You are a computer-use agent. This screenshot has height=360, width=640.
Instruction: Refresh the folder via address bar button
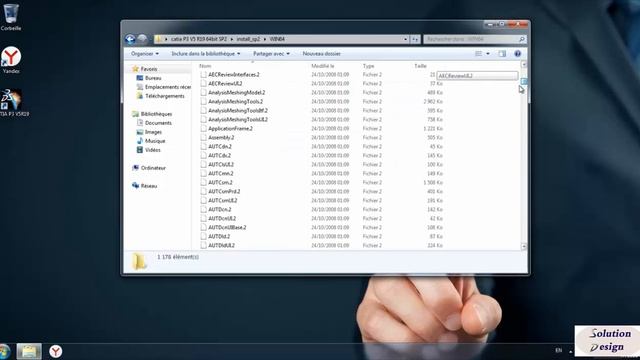coord(415,39)
